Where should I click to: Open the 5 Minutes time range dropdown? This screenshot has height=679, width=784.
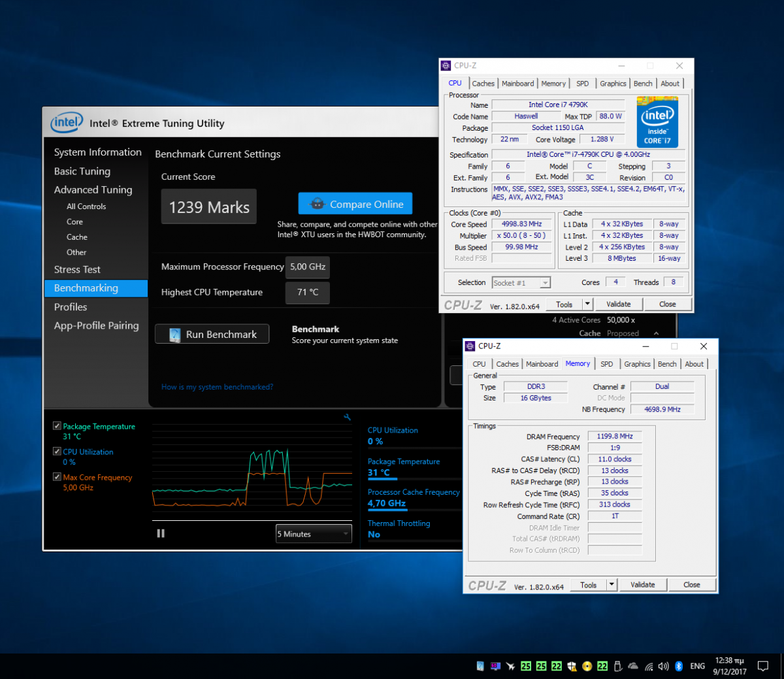(314, 534)
